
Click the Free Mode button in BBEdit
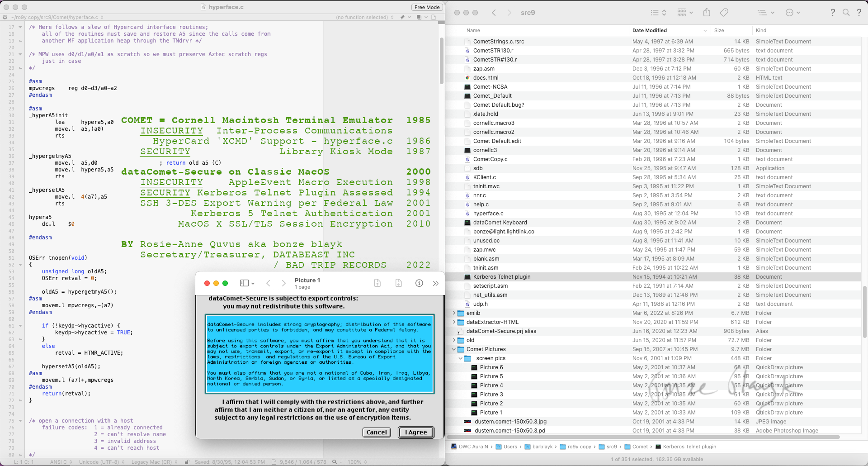click(427, 7)
